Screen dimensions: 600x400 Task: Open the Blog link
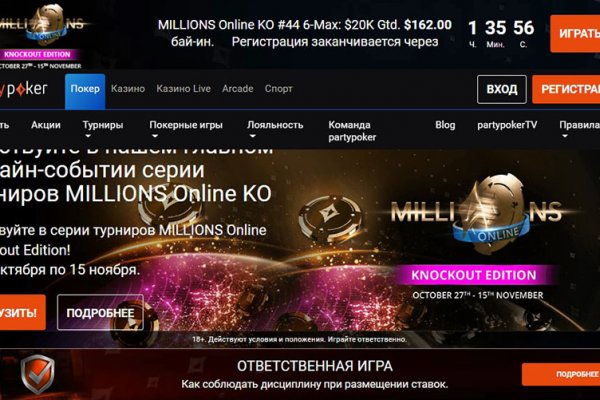tap(445, 125)
